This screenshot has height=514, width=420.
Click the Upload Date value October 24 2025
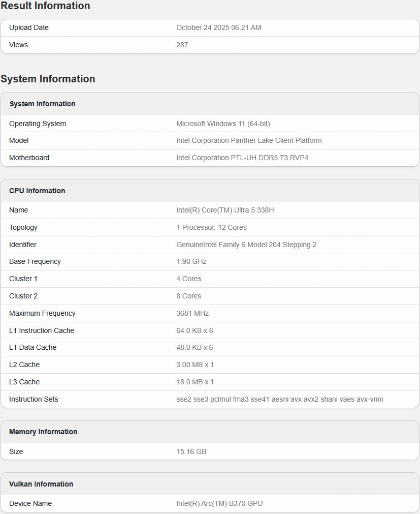218,27
